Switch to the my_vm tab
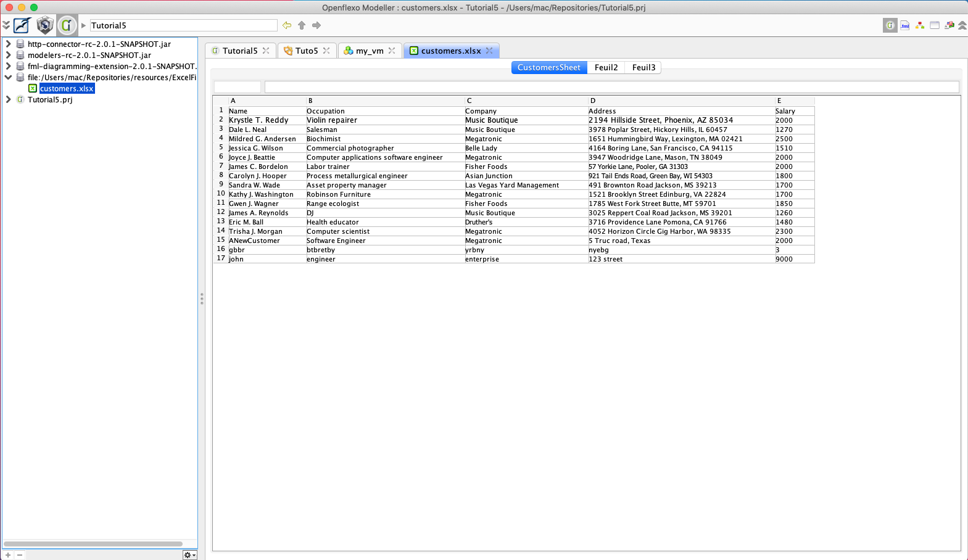This screenshot has width=968, height=560. [370, 51]
